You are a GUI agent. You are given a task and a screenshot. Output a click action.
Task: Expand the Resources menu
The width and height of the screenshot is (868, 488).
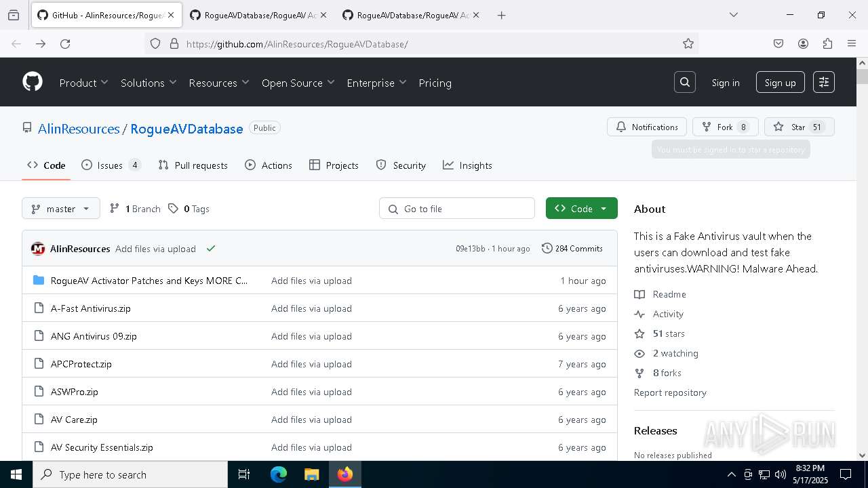pos(219,83)
